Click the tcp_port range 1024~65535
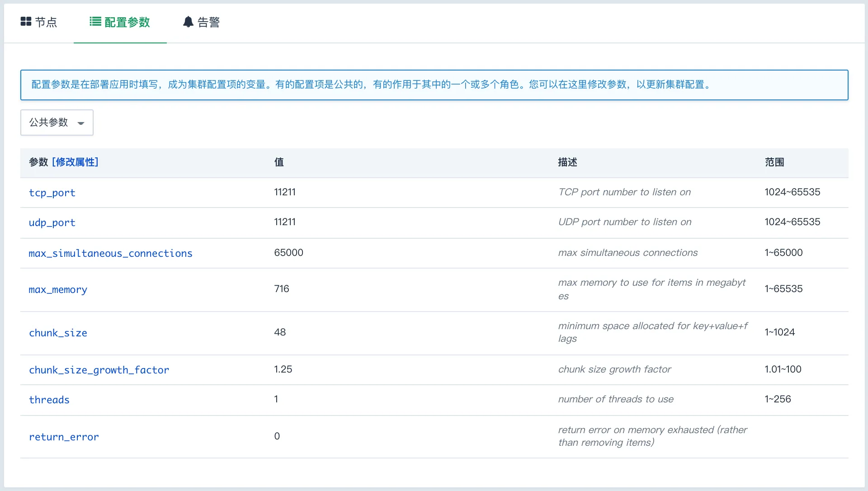The image size is (868, 491). [792, 192]
